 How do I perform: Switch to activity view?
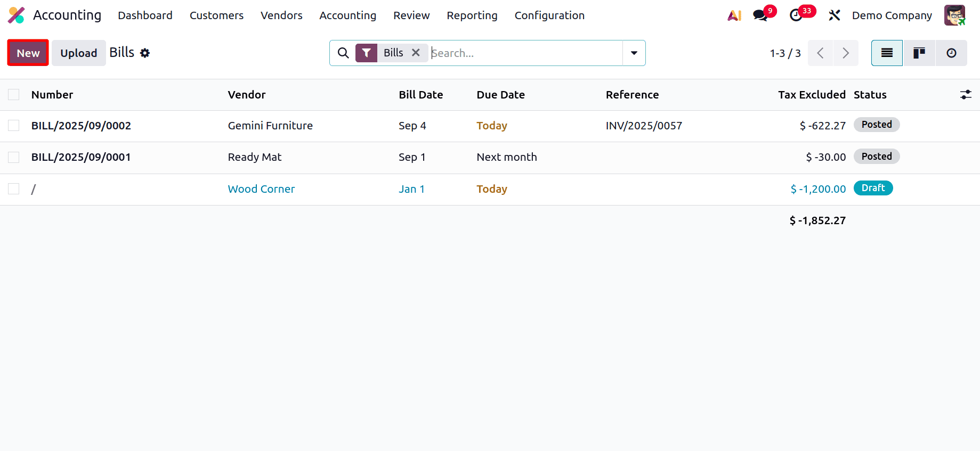(951, 53)
